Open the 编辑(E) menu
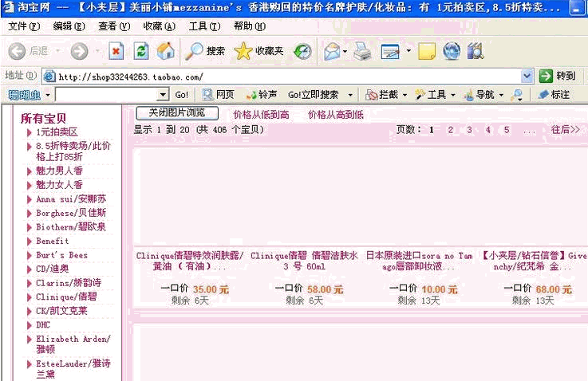The width and height of the screenshot is (588, 381). pos(69,26)
